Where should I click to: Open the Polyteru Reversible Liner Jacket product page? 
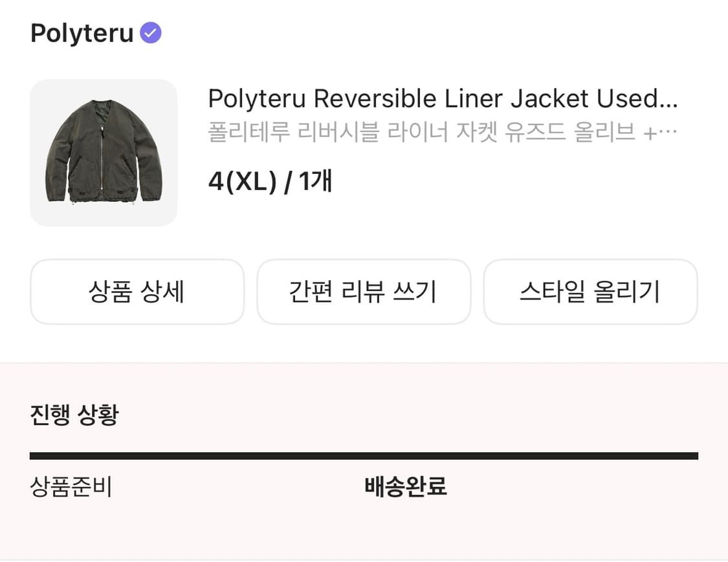click(443, 98)
